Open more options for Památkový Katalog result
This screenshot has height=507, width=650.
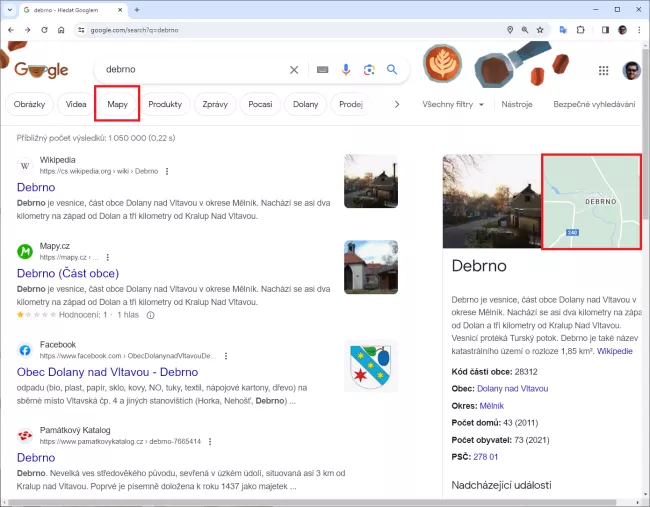[x=210, y=442]
